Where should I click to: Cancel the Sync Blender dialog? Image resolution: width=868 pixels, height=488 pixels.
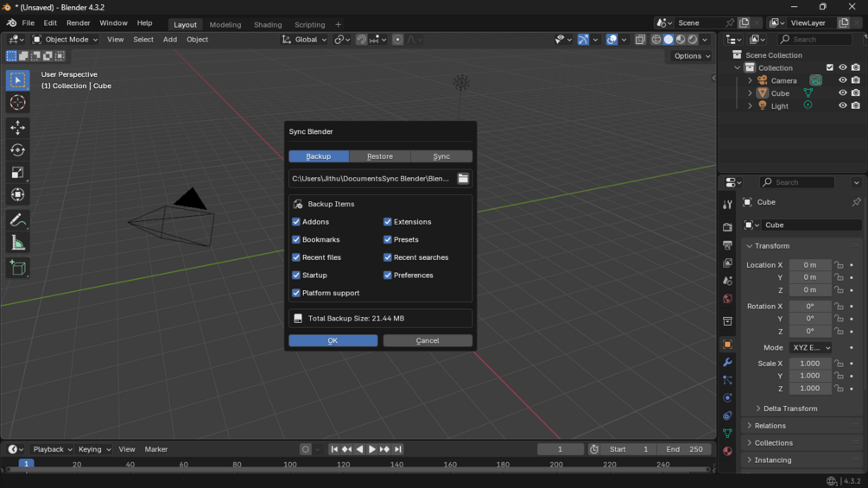point(428,341)
